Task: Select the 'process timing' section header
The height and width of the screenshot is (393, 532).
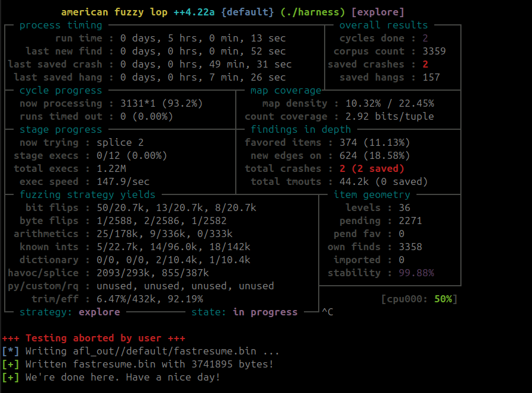Action: pyautogui.click(x=61, y=25)
